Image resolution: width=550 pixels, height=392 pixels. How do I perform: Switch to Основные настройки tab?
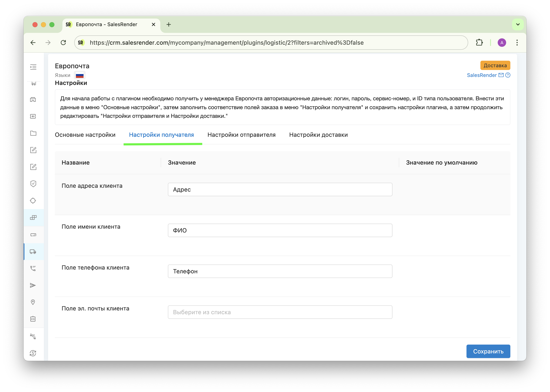pos(85,135)
